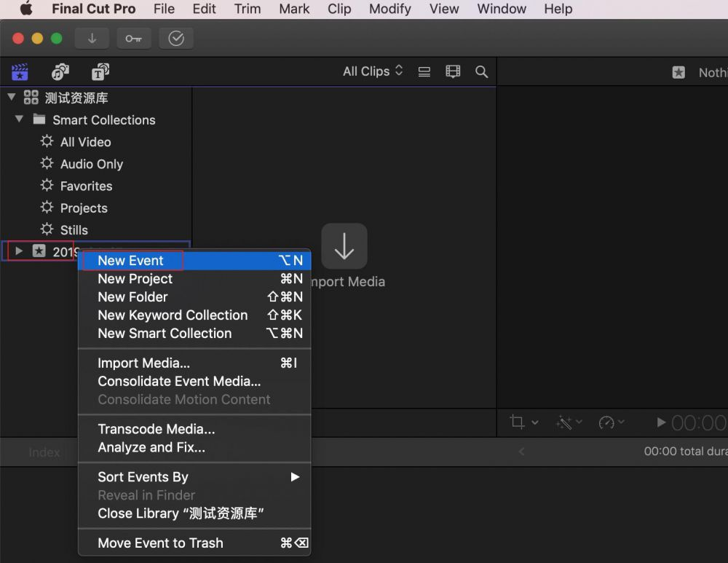Choose New Folder menu entry
Image resolution: width=728 pixels, height=563 pixels.
194,297
